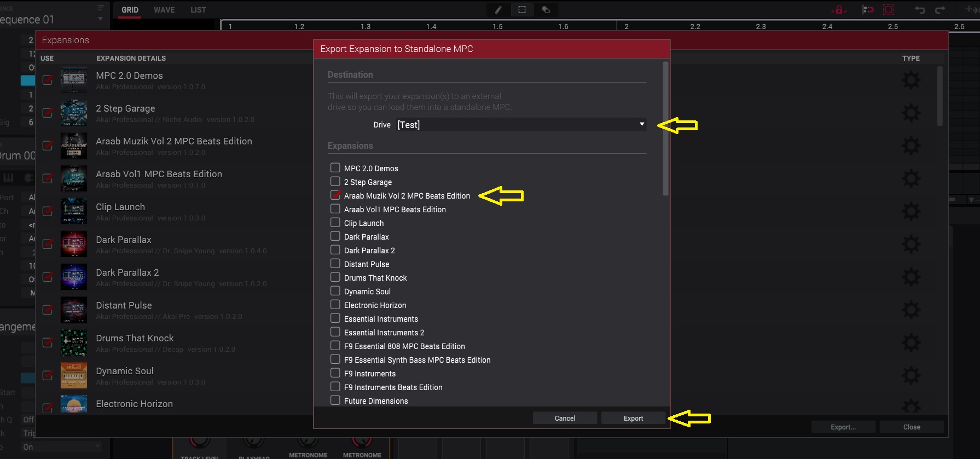This screenshot has height=459, width=980.
Task: Click the redo arrow icon
Action: click(x=940, y=10)
